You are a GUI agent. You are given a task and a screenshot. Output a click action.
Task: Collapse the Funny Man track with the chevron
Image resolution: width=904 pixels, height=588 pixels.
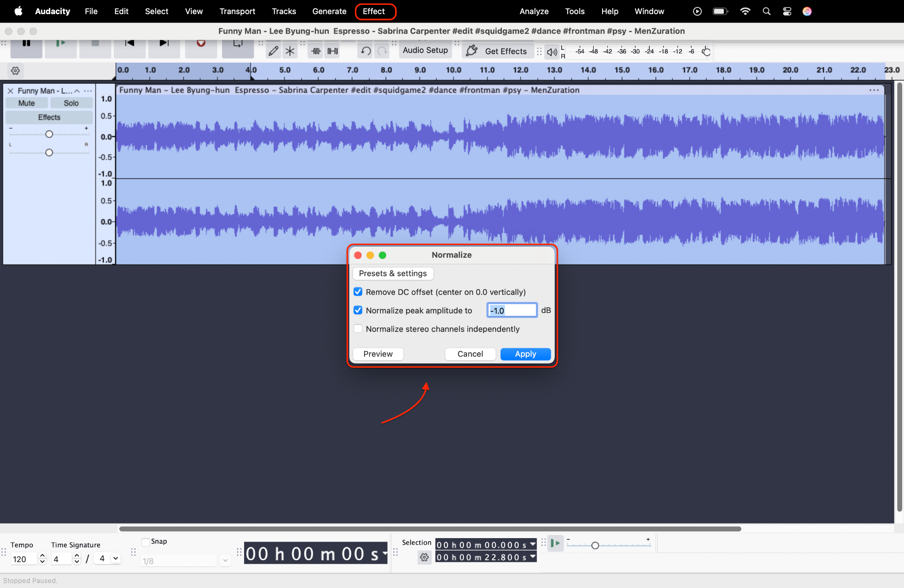[x=77, y=91]
